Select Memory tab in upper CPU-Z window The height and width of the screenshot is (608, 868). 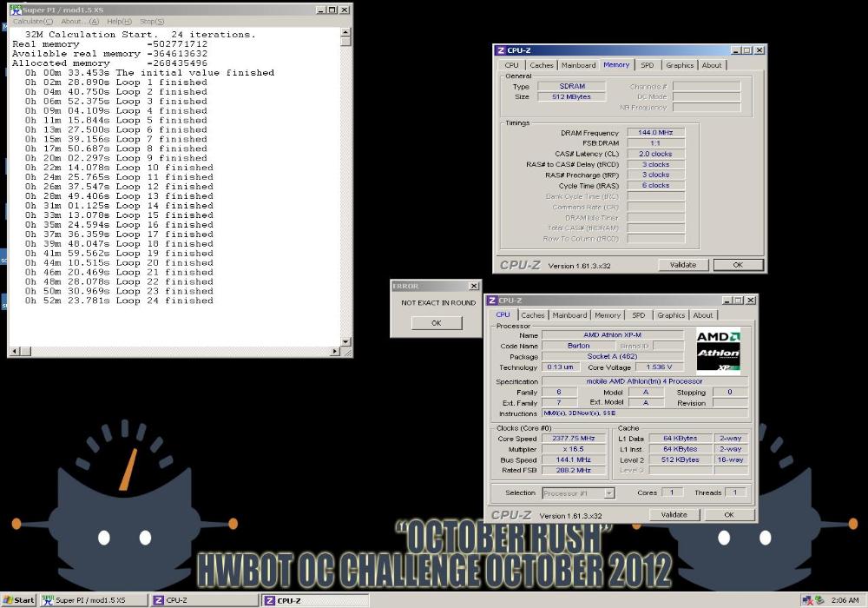(616, 65)
